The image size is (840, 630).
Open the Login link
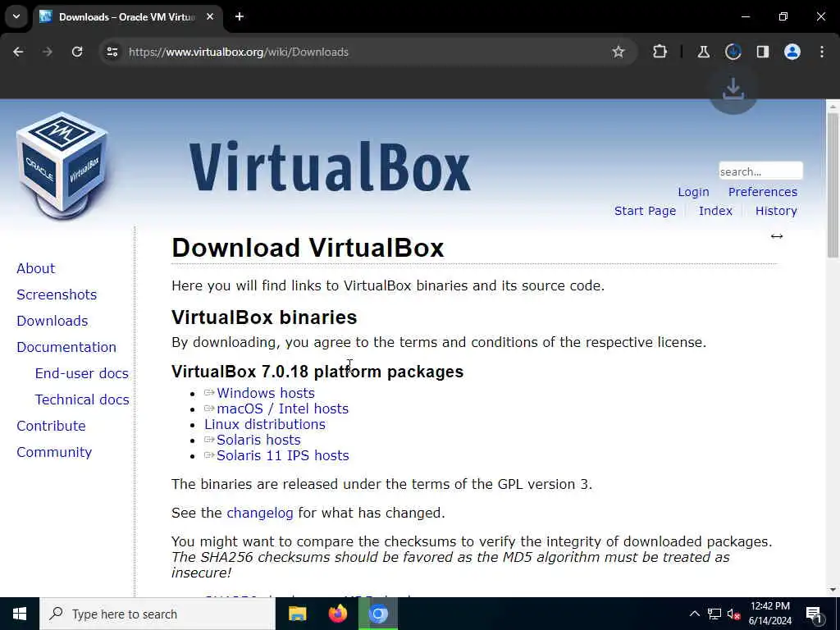click(x=693, y=192)
